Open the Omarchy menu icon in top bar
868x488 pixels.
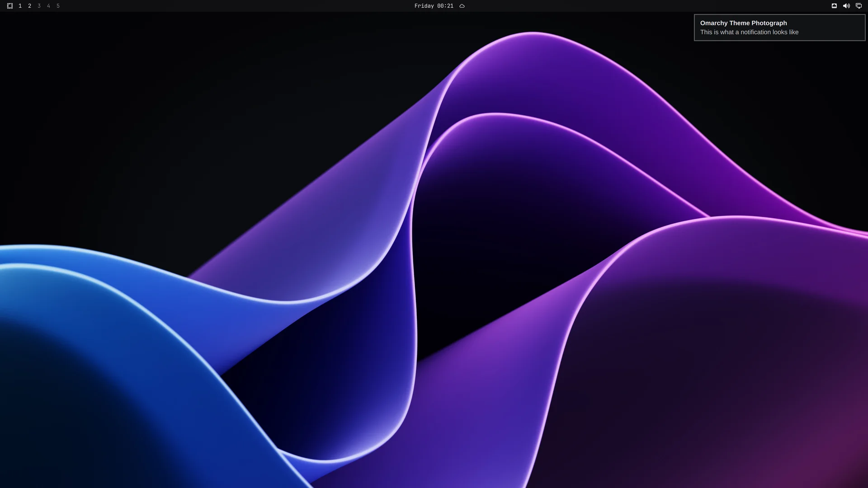click(10, 6)
